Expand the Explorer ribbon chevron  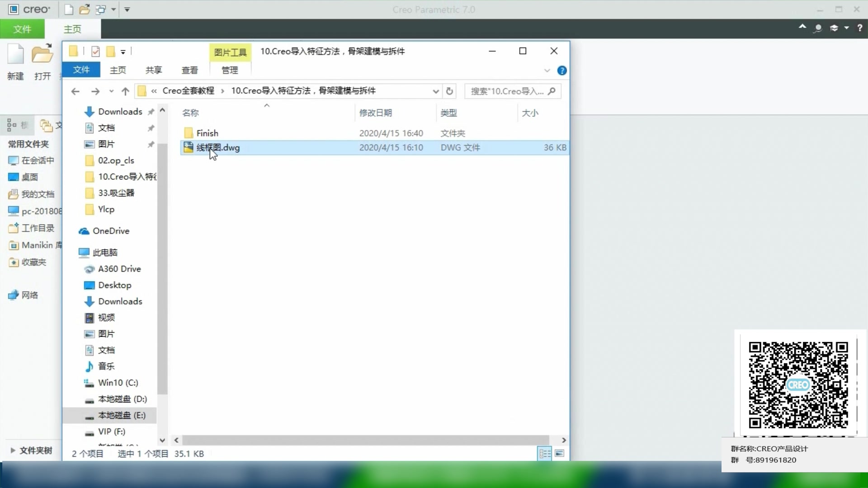click(547, 70)
